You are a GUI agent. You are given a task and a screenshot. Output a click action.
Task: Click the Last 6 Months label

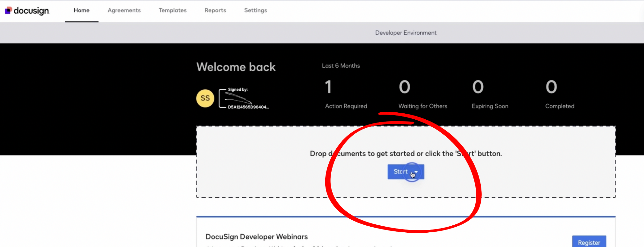pyautogui.click(x=341, y=66)
